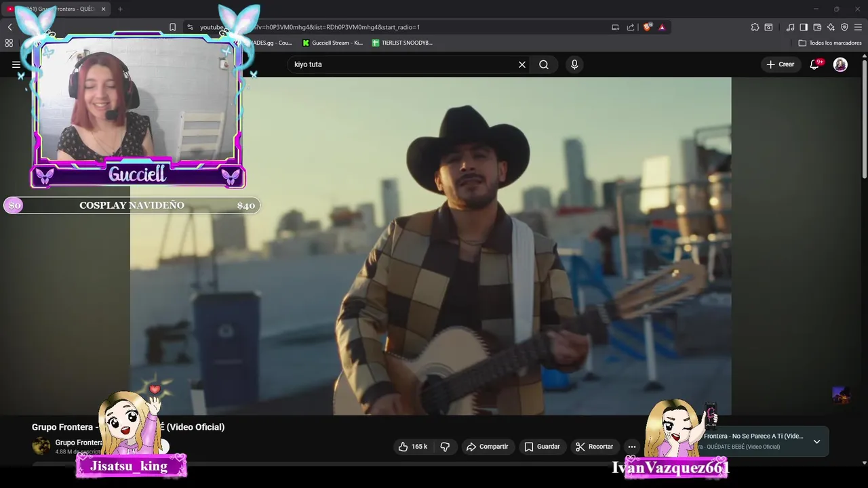Open the media control music note icon
The image size is (868, 488).
tap(790, 27)
